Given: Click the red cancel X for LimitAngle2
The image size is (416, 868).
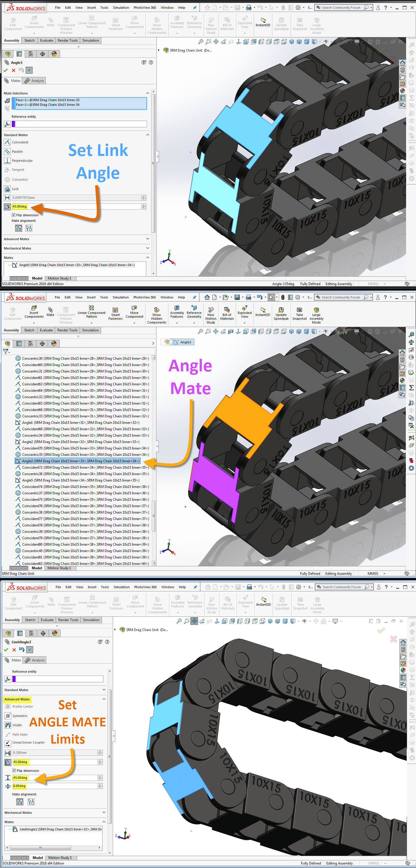Looking at the screenshot, I should pos(14,650).
